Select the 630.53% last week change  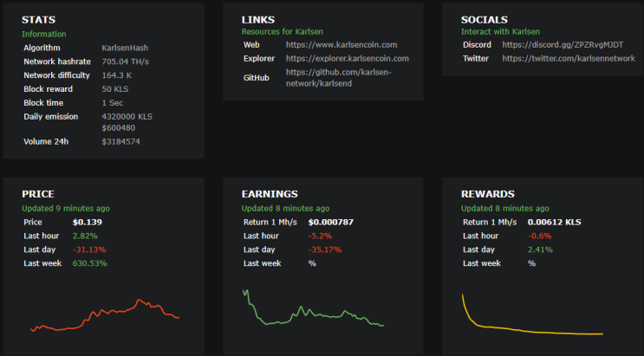(89, 263)
